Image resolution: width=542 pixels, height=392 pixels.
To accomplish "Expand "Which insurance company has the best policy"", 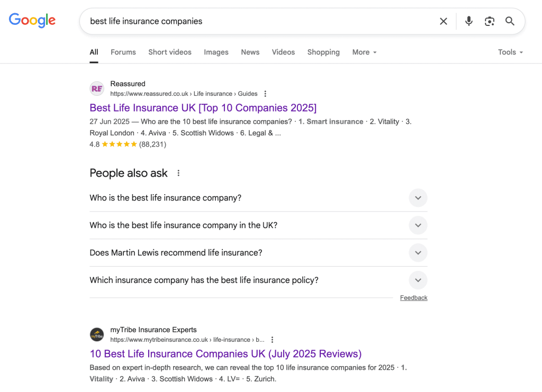I will click(x=418, y=280).
